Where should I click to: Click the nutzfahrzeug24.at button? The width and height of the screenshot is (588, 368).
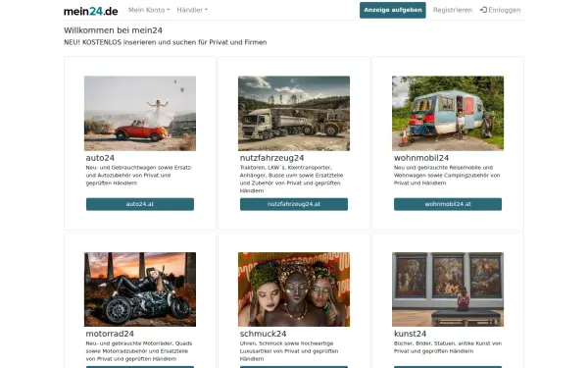click(x=294, y=204)
